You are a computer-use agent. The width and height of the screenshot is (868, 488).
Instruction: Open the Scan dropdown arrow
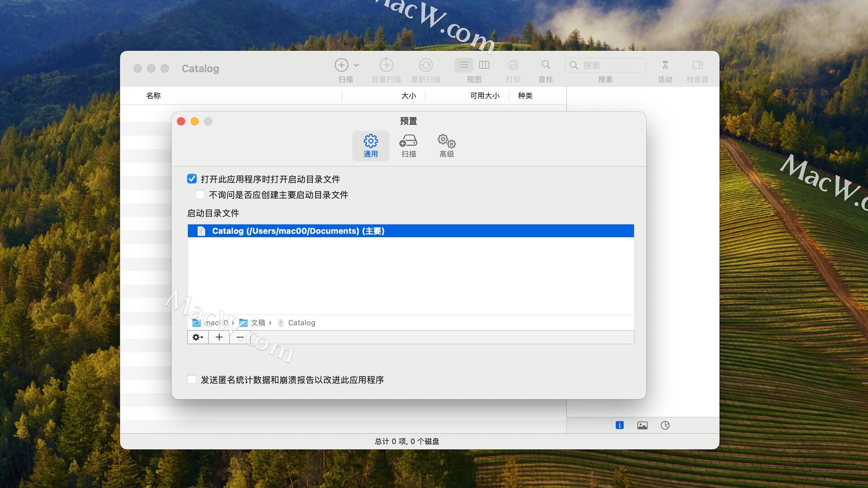click(x=356, y=65)
